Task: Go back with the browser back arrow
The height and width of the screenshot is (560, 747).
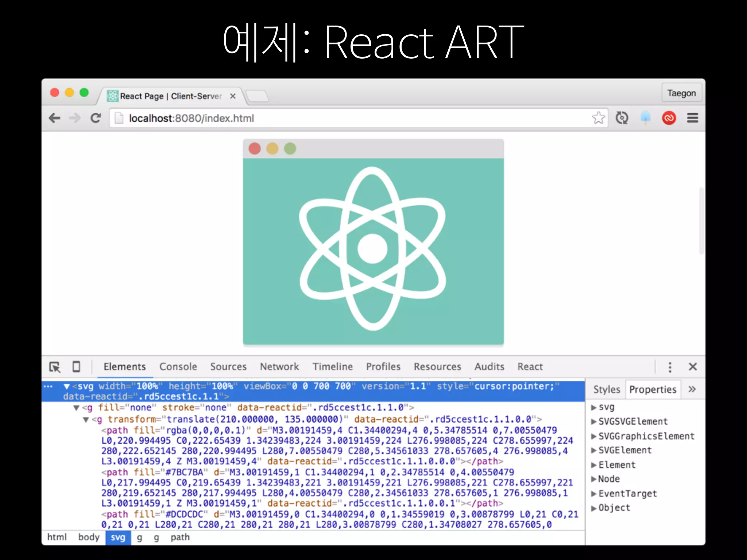Action: (x=55, y=118)
